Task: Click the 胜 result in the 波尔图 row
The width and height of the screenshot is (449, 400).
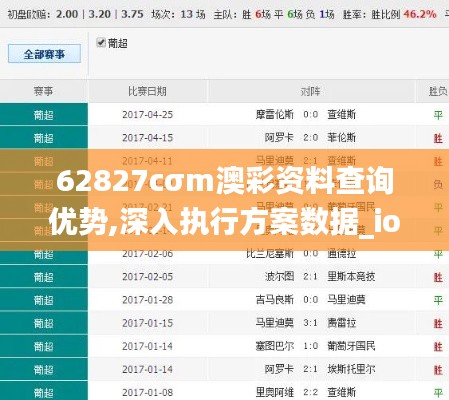Action: point(438,277)
